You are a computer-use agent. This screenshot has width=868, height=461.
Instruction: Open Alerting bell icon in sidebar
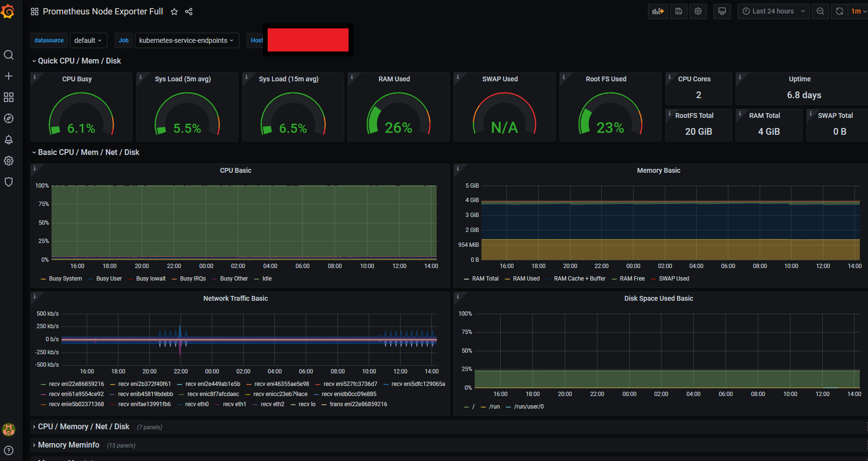9,140
